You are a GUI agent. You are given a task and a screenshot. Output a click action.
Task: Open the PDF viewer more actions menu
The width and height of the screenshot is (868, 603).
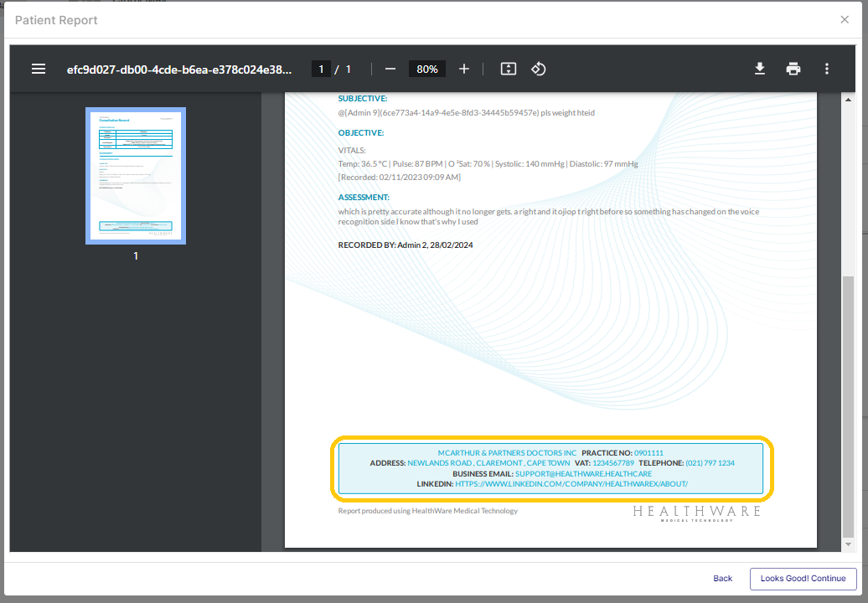827,69
